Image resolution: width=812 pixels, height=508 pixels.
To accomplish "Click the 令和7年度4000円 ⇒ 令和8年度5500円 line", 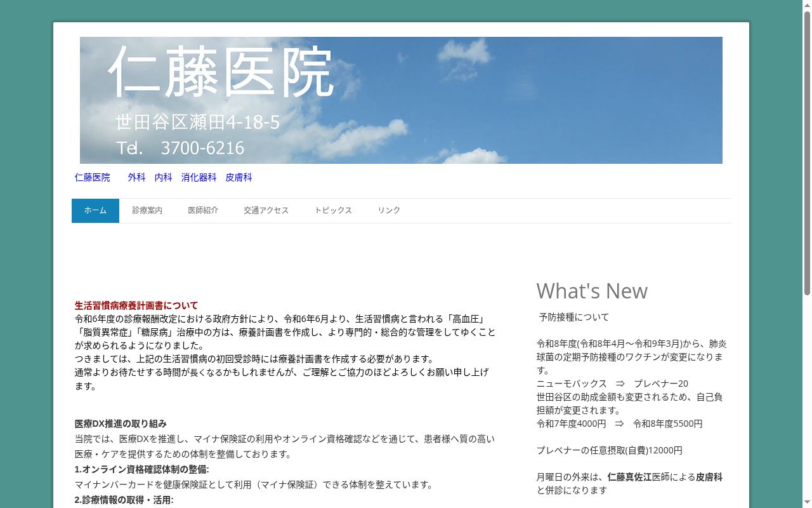I will pos(619,424).
